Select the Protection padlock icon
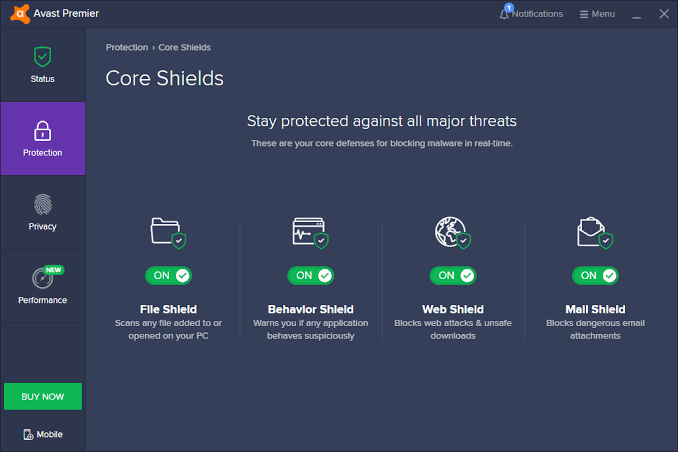Screen dimensions: 678x452 point(42,131)
